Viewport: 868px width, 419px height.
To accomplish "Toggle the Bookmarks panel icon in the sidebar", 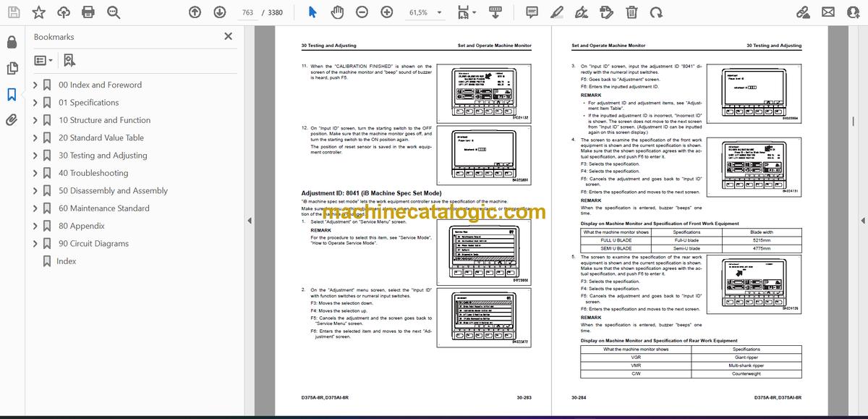I will pos(12,94).
